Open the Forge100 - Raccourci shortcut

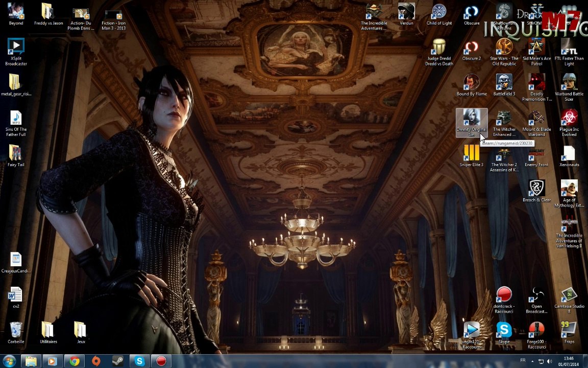click(536, 335)
